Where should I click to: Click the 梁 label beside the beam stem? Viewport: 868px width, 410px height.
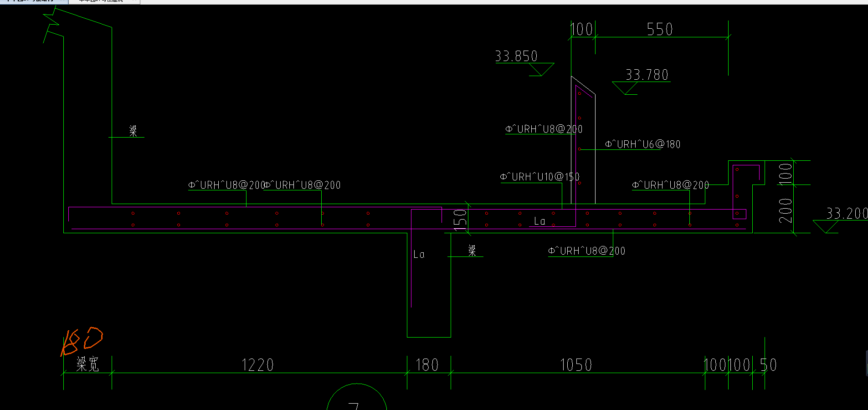click(472, 250)
